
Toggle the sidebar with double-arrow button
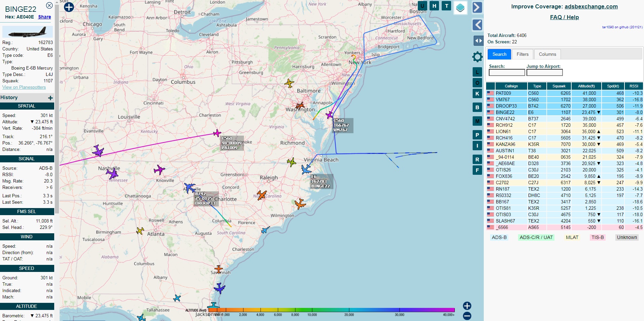478,41
